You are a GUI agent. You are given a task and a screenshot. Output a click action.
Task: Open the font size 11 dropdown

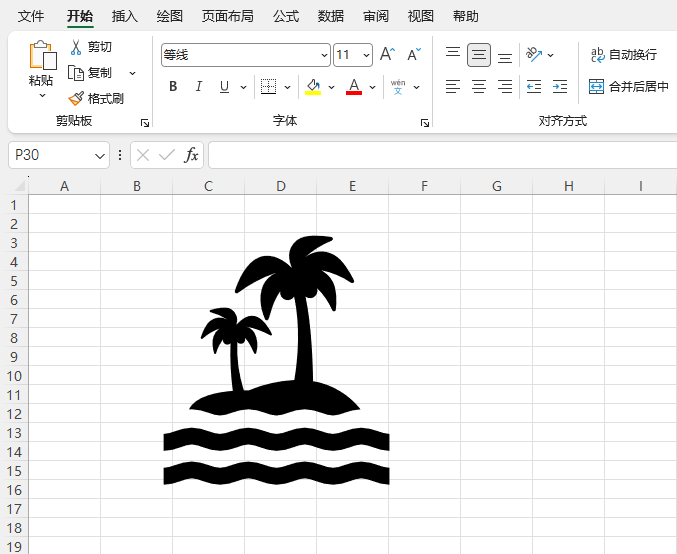pos(366,55)
